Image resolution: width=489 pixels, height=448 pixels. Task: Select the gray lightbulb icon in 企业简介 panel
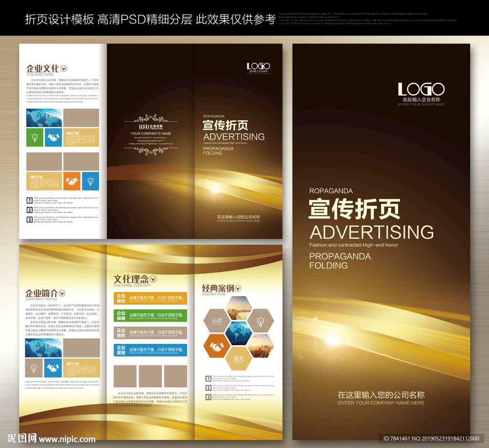pyautogui.click(x=34, y=368)
